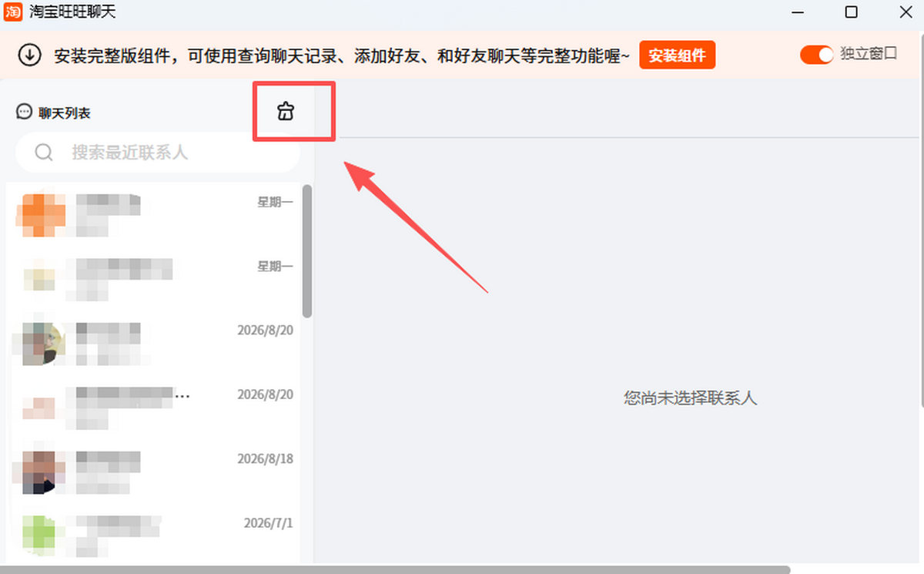924x574 pixels.
Task: Click the chat bubble icon beside 聊天列表
Action: [x=24, y=112]
